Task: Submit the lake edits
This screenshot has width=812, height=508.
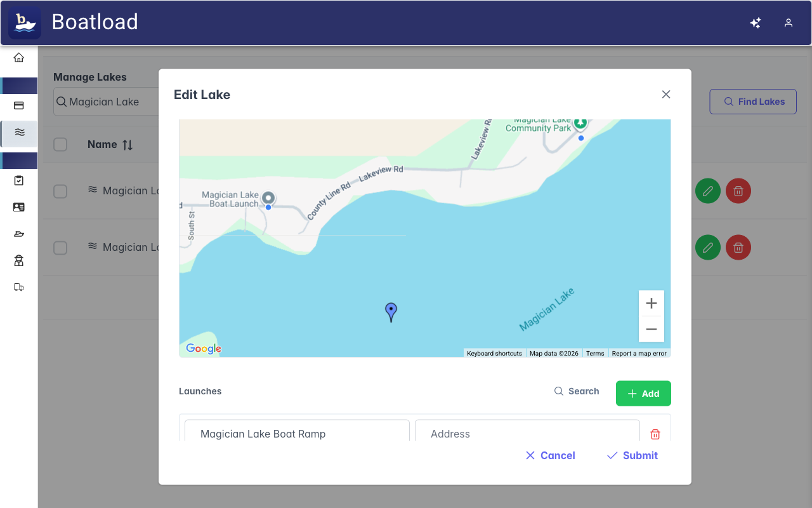Action: [x=632, y=455]
